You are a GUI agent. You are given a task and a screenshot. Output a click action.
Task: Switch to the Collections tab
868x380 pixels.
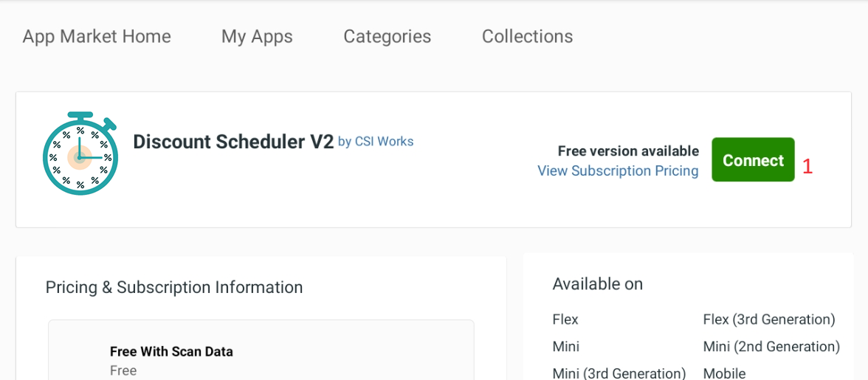click(x=527, y=36)
